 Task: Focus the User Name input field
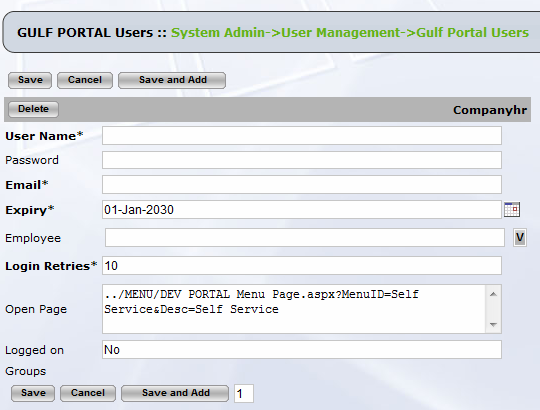coord(302,136)
